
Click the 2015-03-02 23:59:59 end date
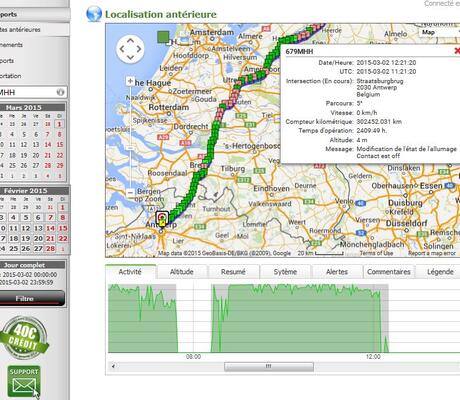point(27,282)
